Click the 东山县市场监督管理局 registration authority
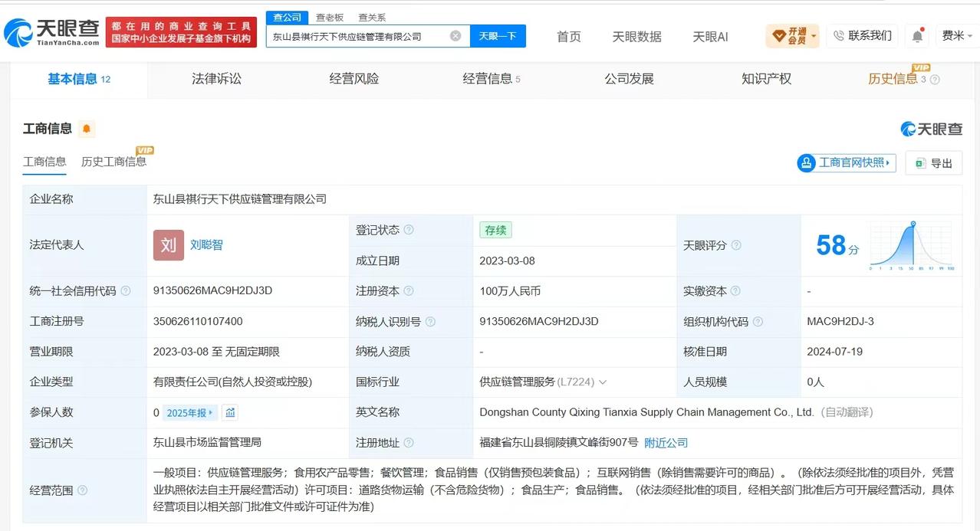 pyautogui.click(x=207, y=443)
